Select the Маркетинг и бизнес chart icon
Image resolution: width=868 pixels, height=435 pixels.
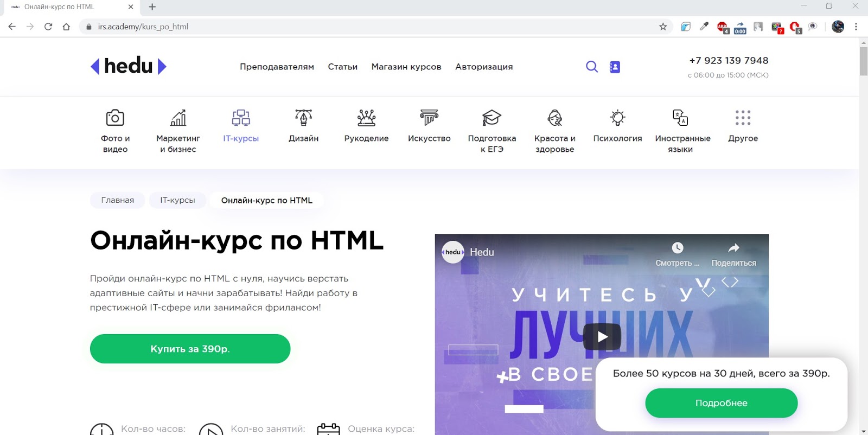click(x=178, y=118)
